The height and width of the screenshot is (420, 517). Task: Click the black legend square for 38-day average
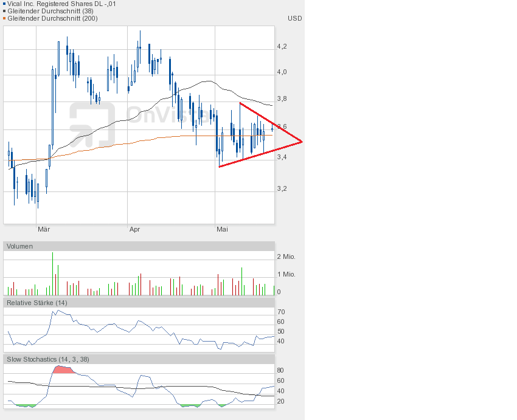pos(4,11)
